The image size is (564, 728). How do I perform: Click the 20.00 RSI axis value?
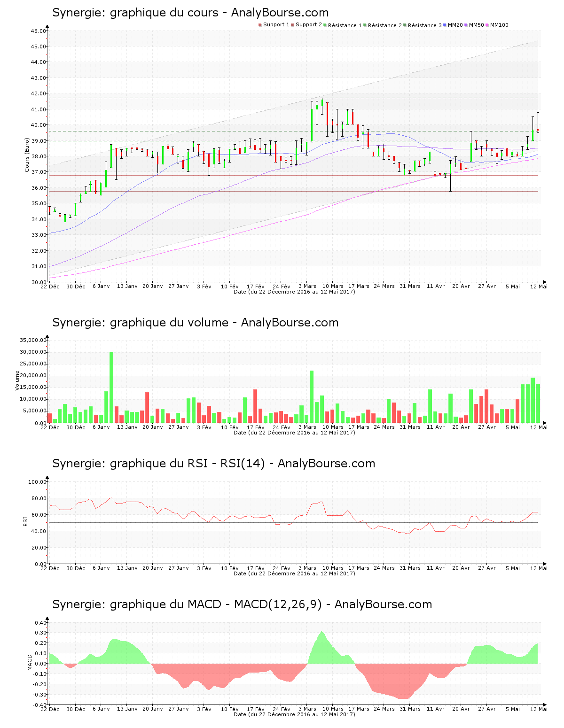tap(39, 548)
